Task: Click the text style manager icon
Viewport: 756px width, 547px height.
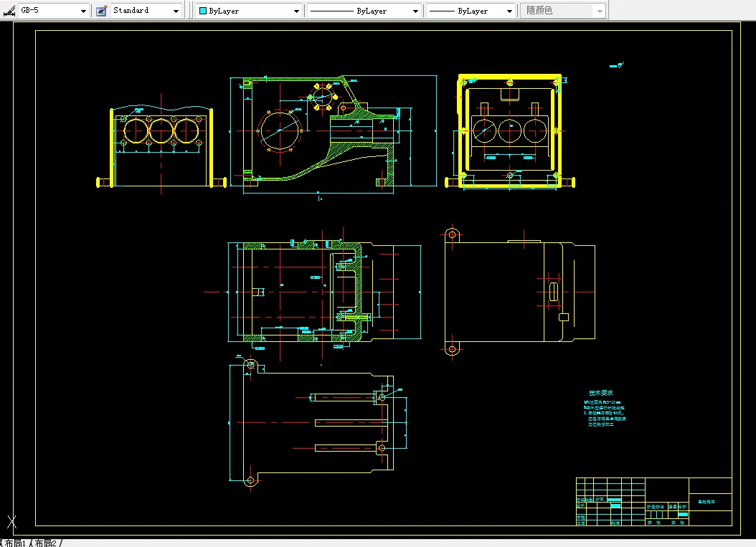Action: point(101,11)
